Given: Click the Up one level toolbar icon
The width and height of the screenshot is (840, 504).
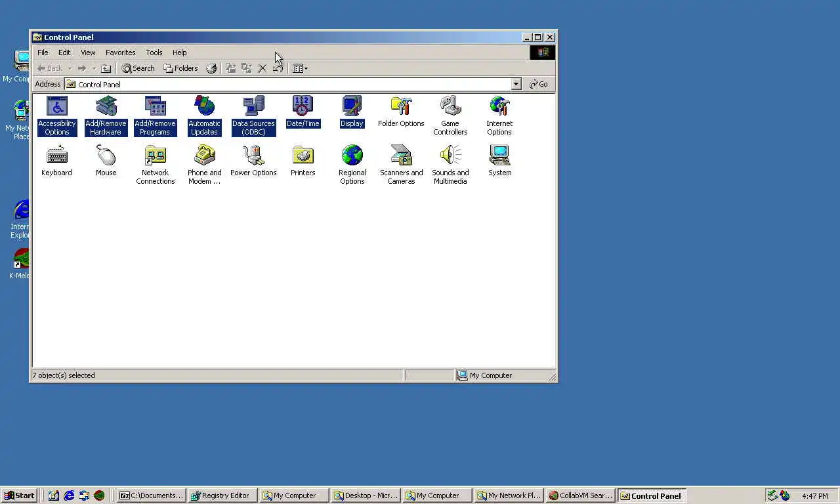Looking at the screenshot, I should (x=106, y=68).
